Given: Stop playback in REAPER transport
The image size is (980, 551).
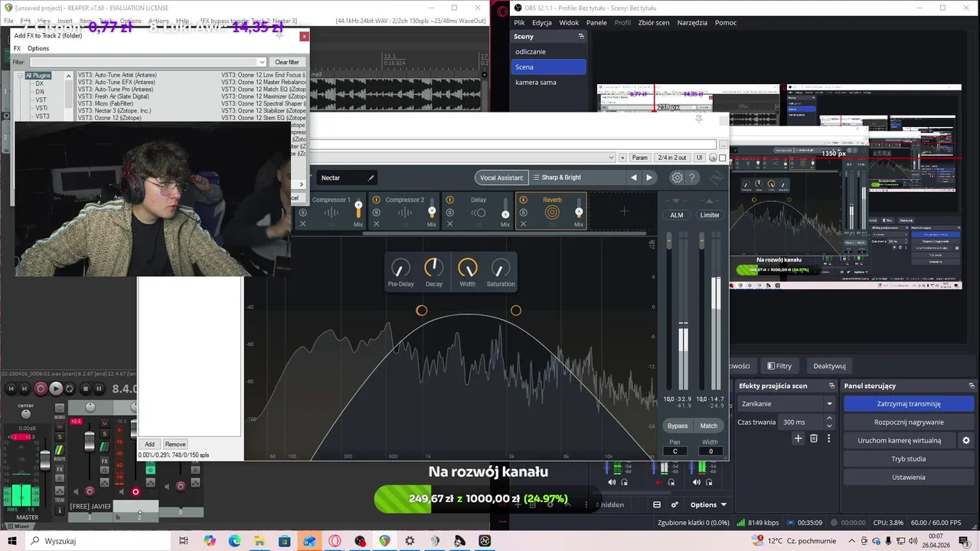Looking at the screenshot, I should click(86, 389).
